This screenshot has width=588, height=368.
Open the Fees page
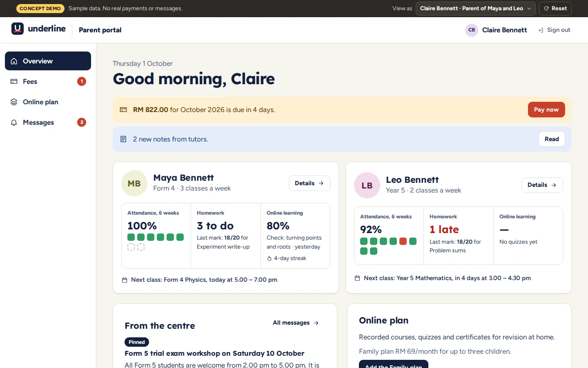(48, 81)
